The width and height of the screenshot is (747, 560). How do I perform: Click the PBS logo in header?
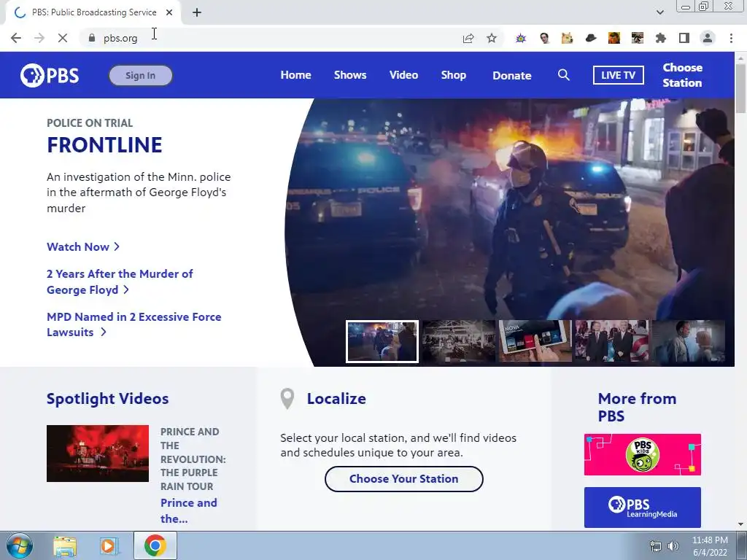click(x=50, y=75)
